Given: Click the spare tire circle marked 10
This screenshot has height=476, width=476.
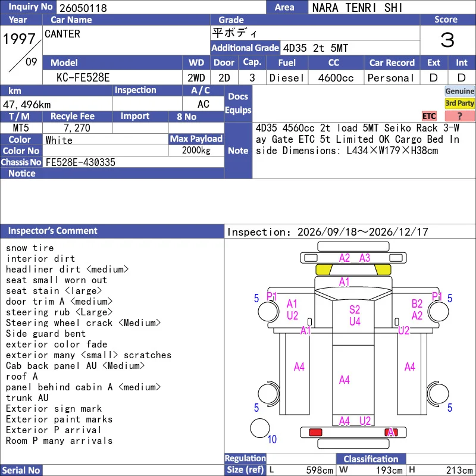Looking at the screenshot, I should 260,428.
